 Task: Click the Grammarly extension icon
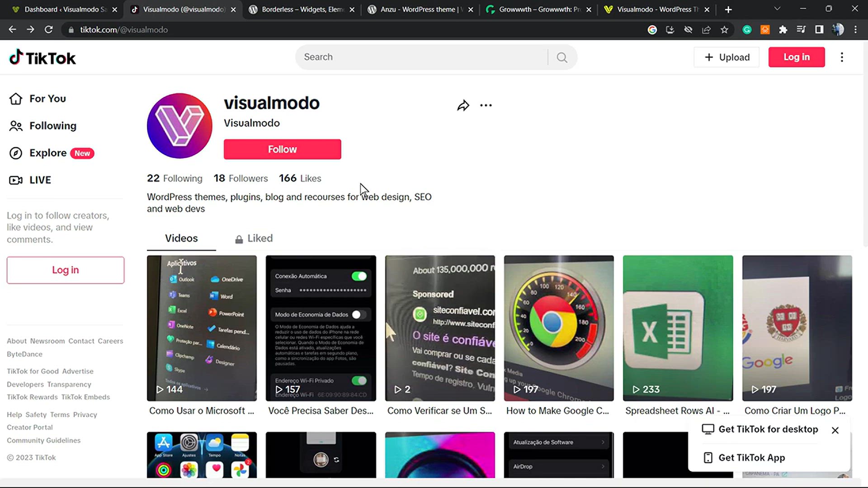(x=747, y=30)
